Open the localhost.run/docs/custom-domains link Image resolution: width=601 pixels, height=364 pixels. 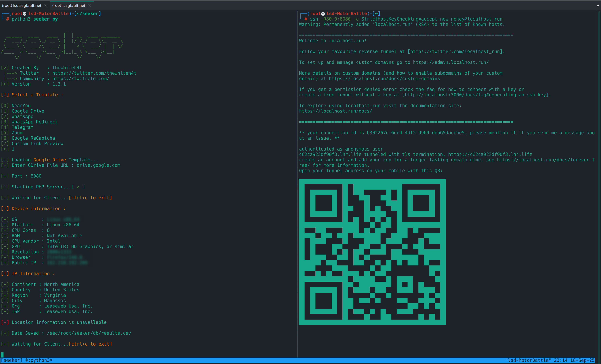tap(384, 78)
